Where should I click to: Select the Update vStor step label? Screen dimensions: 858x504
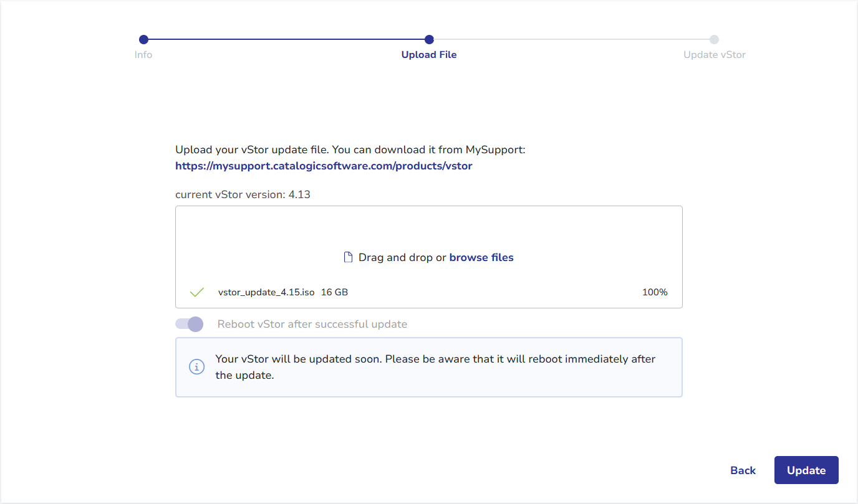[x=714, y=55]
